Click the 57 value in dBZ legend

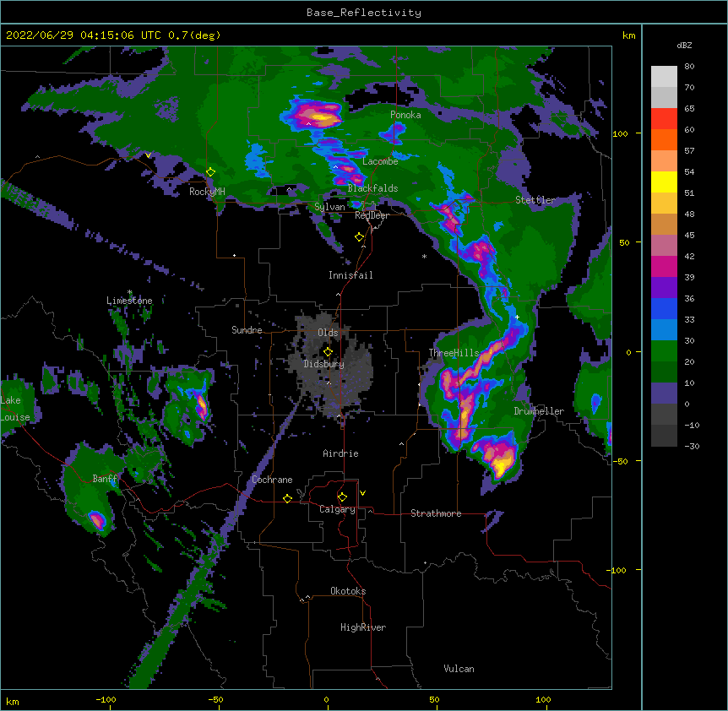tap(689, 151)
